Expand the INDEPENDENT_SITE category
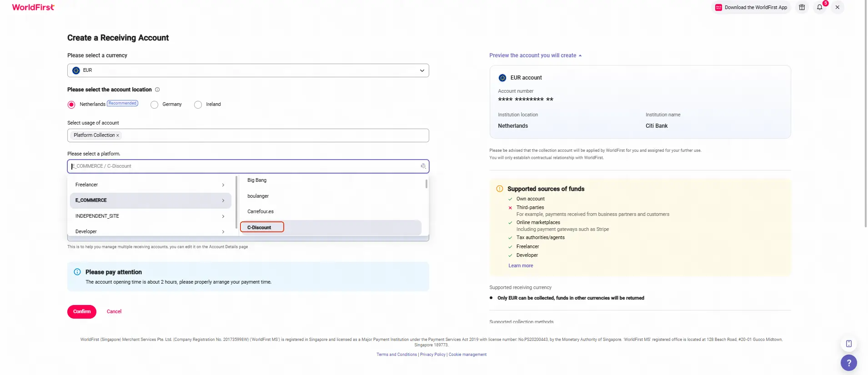The width and height of the screenshot is (868, 375). 151,216
